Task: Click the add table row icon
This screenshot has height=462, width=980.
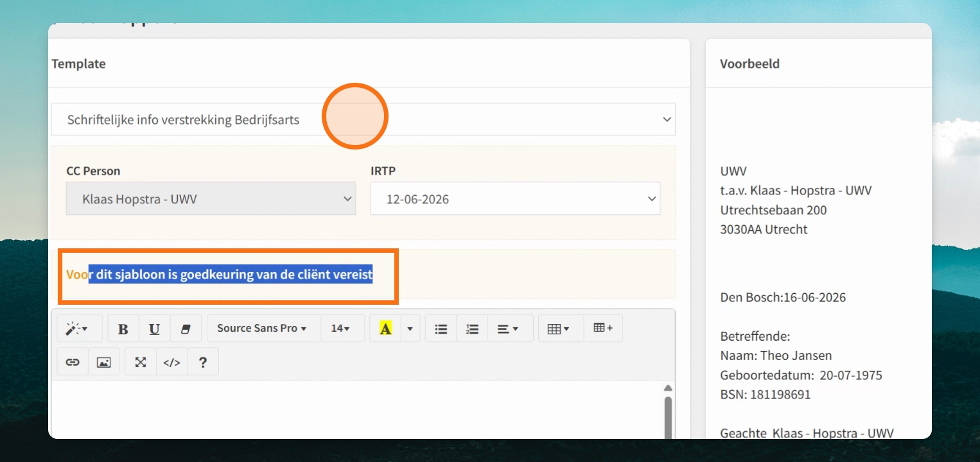Action: (603, 329)
